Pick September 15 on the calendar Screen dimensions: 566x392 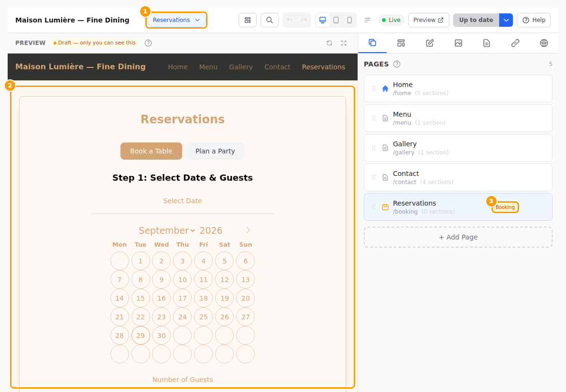141,298
